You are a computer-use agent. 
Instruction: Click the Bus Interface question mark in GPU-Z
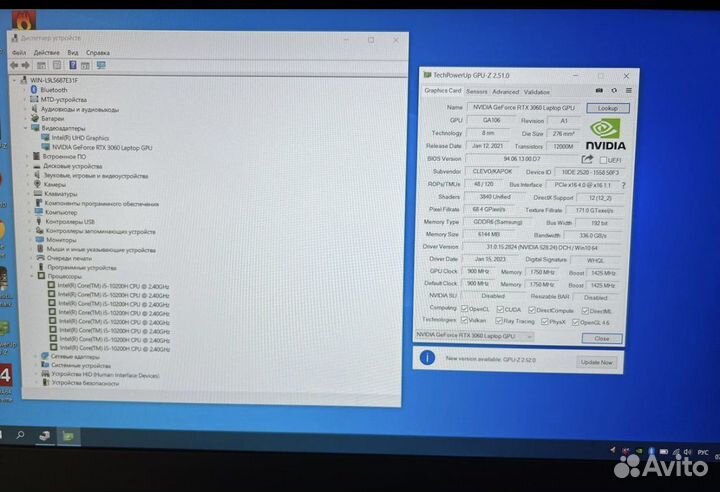623,186
